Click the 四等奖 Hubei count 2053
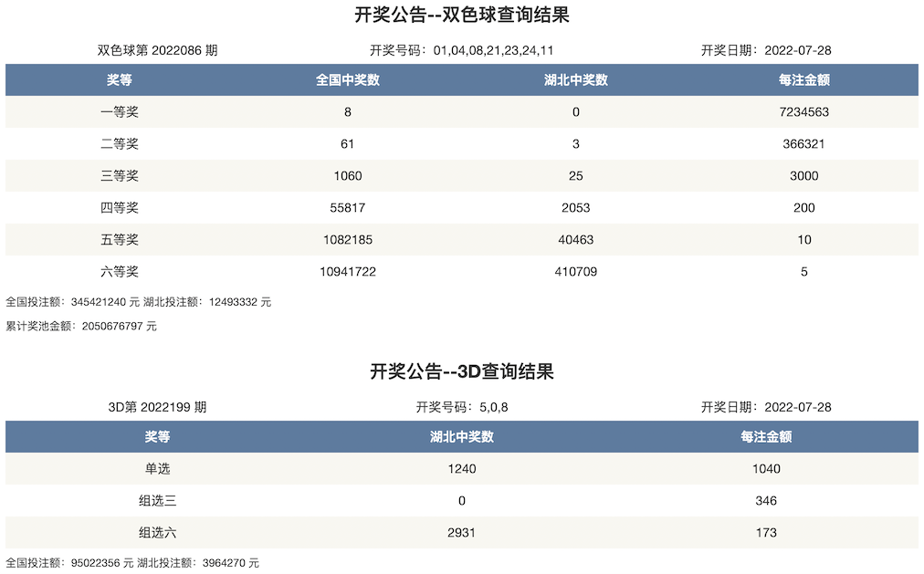Viewport: 924px width, 574px height. tap(576, 208)
